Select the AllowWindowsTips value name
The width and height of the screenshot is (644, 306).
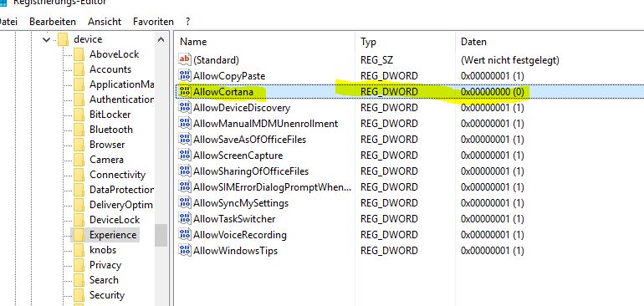pos(235,251)
